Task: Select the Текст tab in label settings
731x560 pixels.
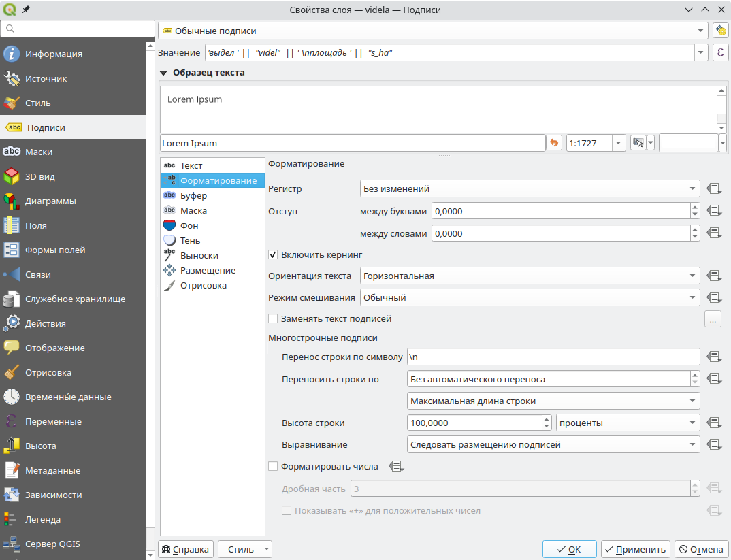Action: coord(212,165)
